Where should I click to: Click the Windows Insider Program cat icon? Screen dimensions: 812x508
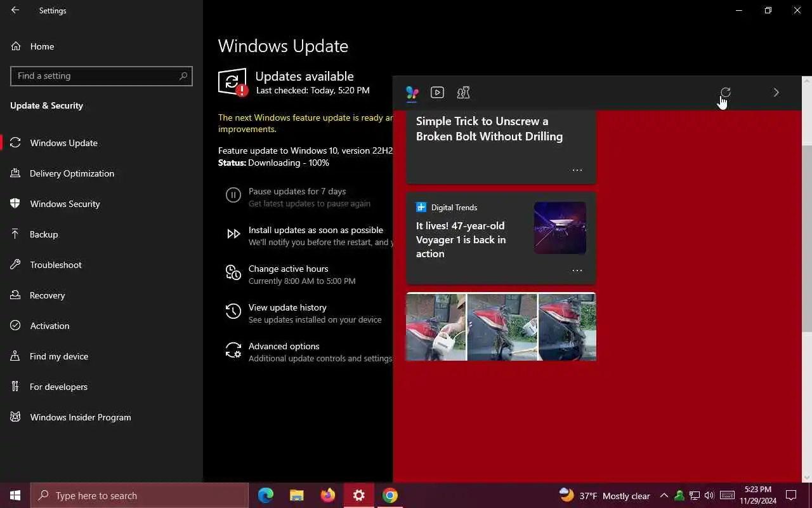coord(16,417)
